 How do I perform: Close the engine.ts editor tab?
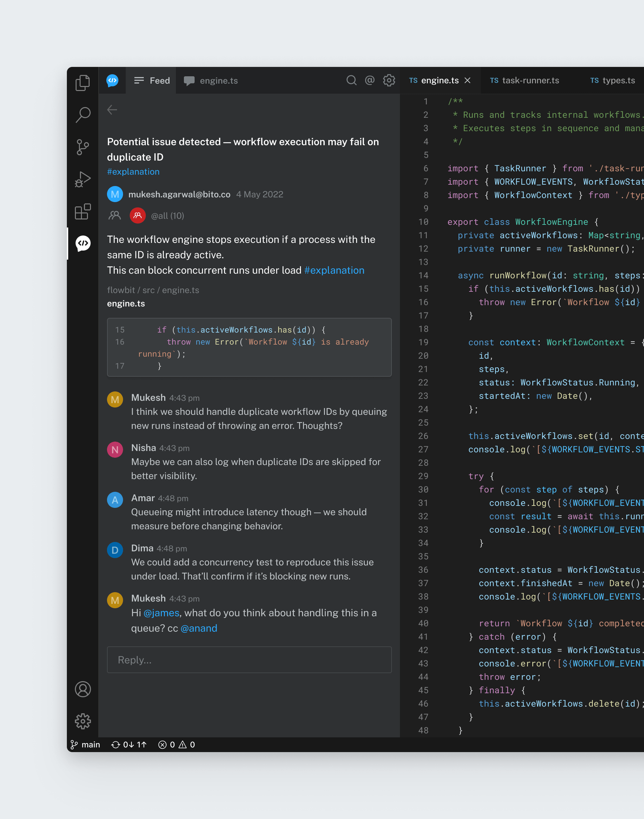467,80
